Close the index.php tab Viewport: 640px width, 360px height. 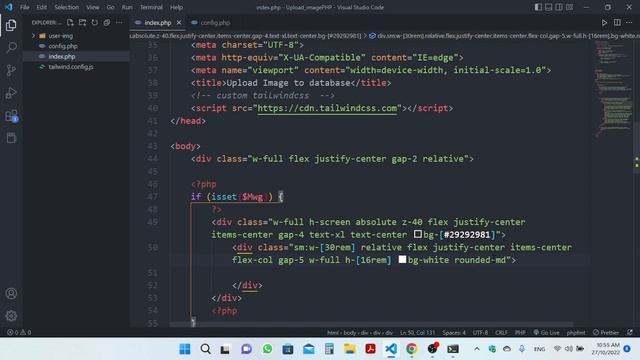coord(179,23)
